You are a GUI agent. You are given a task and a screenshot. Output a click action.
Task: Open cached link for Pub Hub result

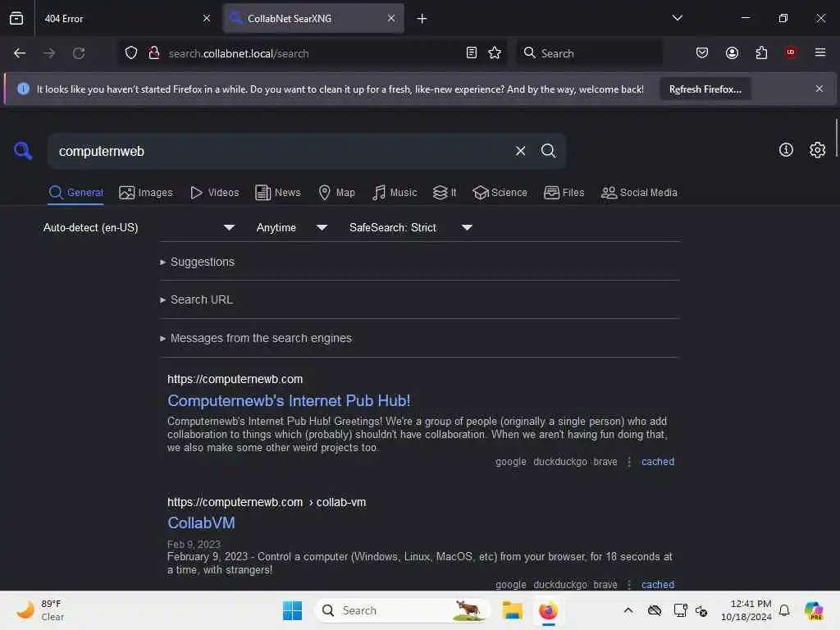coord(657,462)
